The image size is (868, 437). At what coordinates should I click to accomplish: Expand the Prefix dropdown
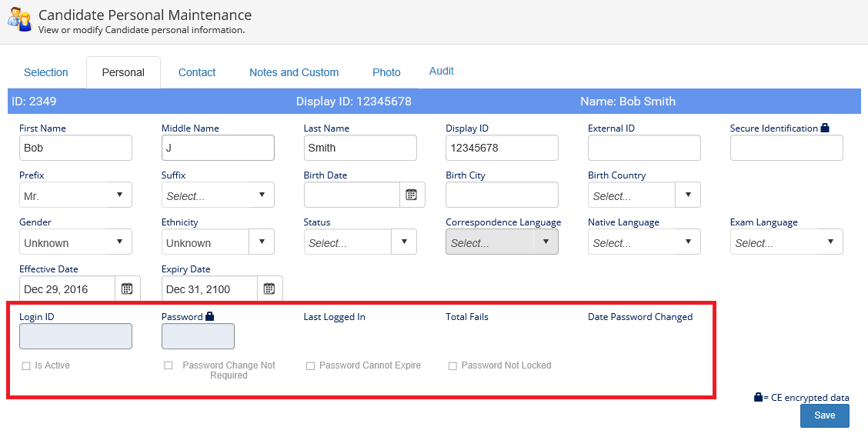pyautogui.click(x=119, y=195)
